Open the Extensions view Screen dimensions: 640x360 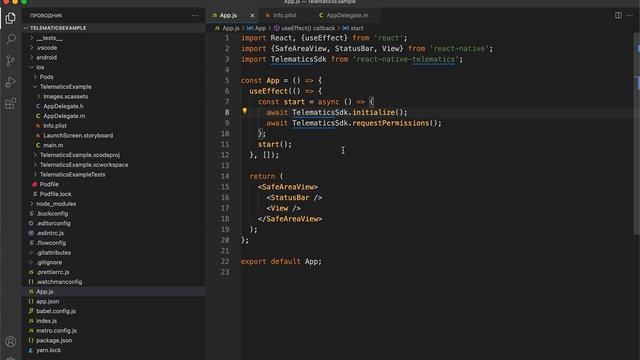pos(11,103)
